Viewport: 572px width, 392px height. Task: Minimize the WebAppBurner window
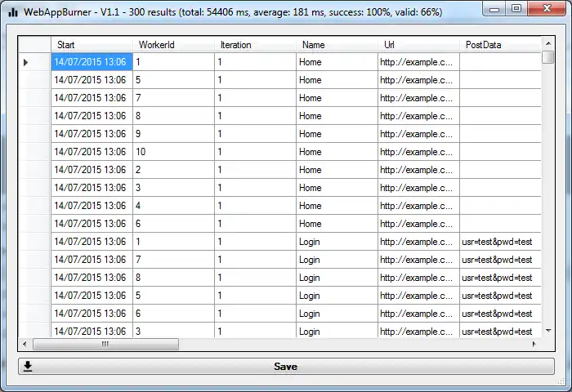(494, 9)
